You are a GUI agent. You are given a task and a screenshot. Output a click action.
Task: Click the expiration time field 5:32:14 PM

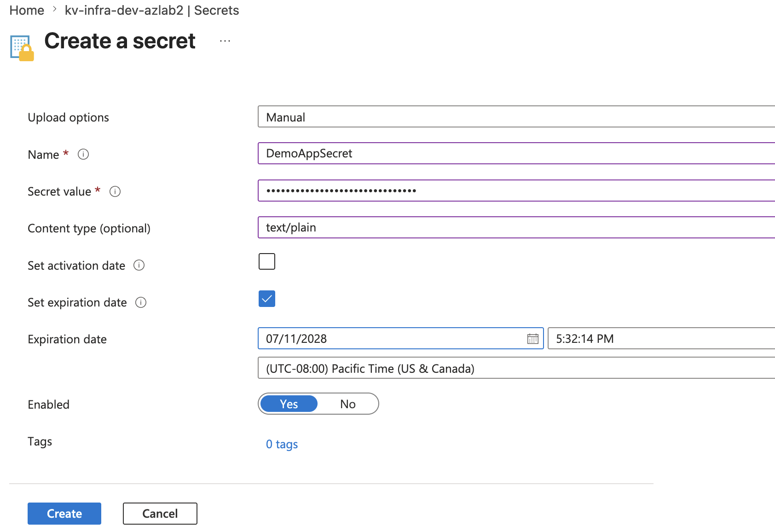click(x=661, y=339)
